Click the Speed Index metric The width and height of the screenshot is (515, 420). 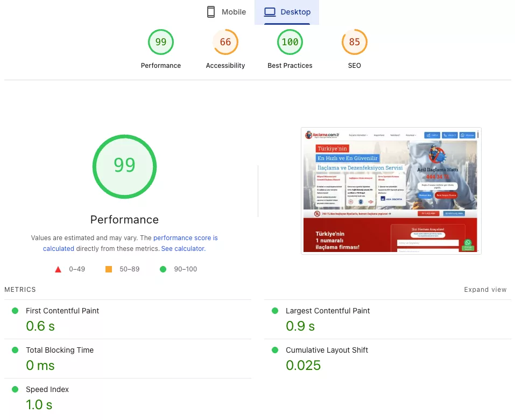[47, 389]
